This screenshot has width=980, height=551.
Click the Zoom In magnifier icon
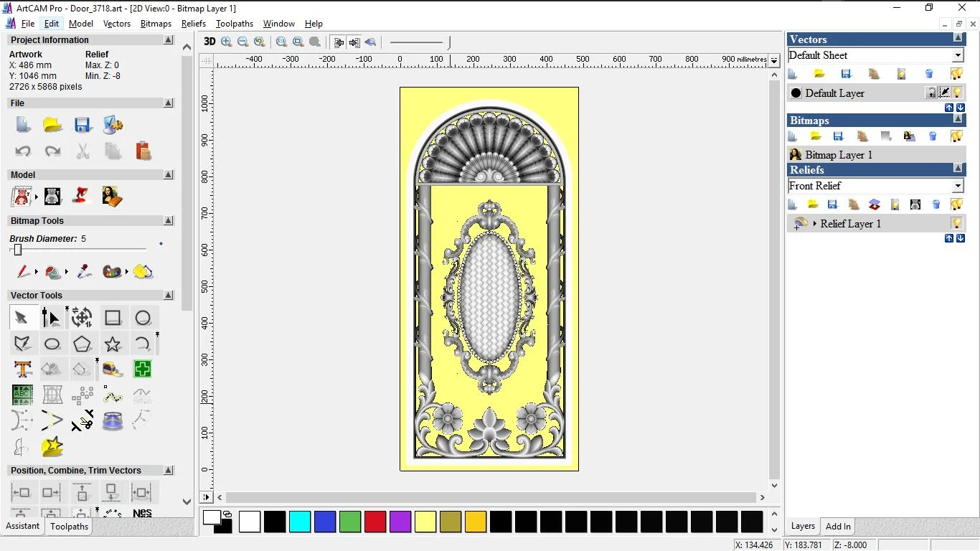227,42
